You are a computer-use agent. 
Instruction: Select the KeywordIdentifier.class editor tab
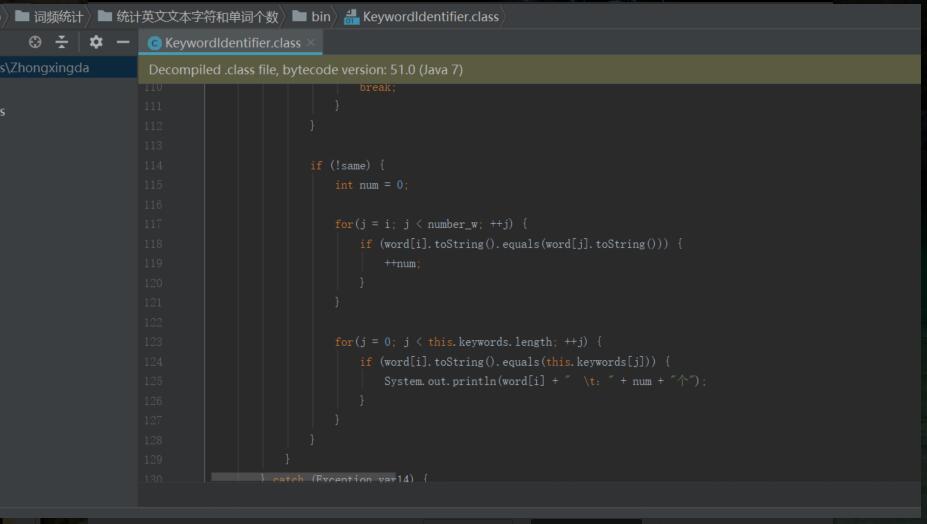(231, 43)
